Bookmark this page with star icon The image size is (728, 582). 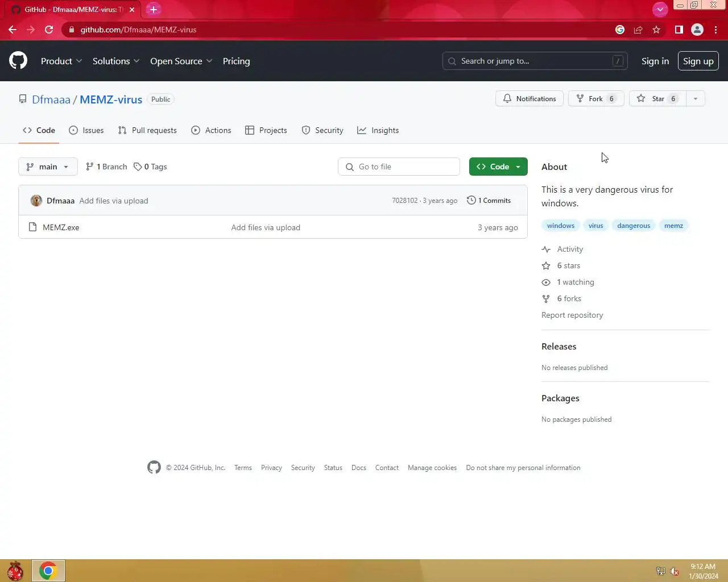coord(656,30)
